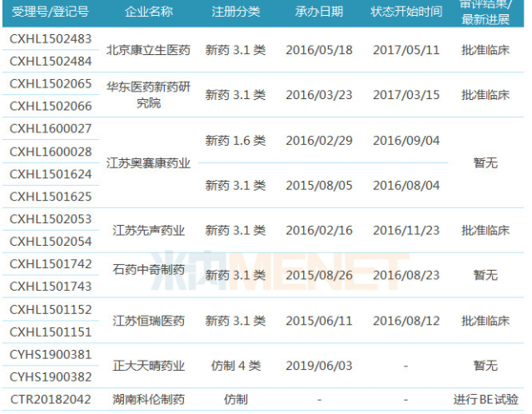This screenshot has width=532, height=414.
Task: Click the 企业名称 column header
Action: (148, 12)
